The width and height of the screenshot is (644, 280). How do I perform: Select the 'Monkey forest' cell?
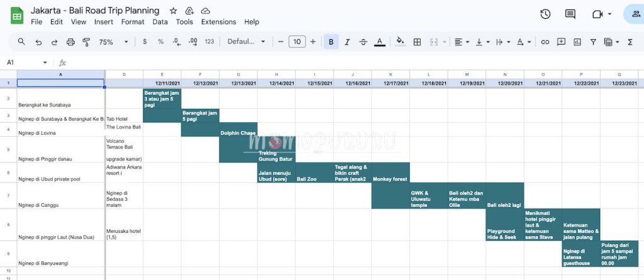tap(391, 172)
